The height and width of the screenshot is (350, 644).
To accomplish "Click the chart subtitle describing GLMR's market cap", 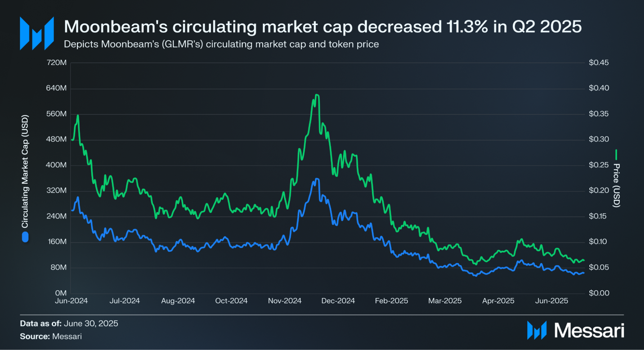I will coord(221,44).
